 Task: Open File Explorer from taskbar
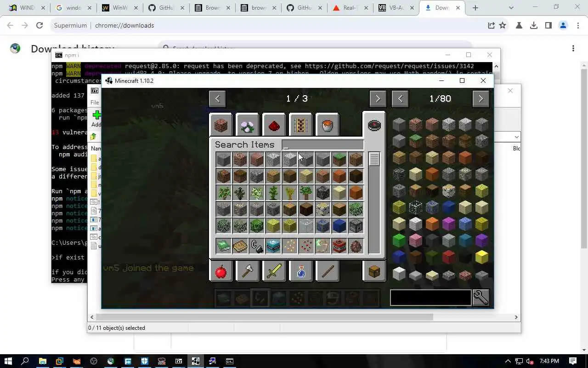point(42,361)
